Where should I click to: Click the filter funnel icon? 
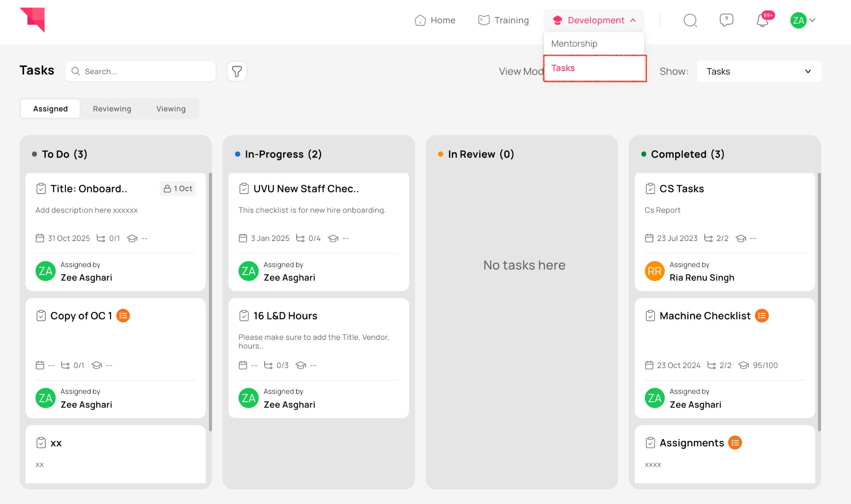coord(237,71)
